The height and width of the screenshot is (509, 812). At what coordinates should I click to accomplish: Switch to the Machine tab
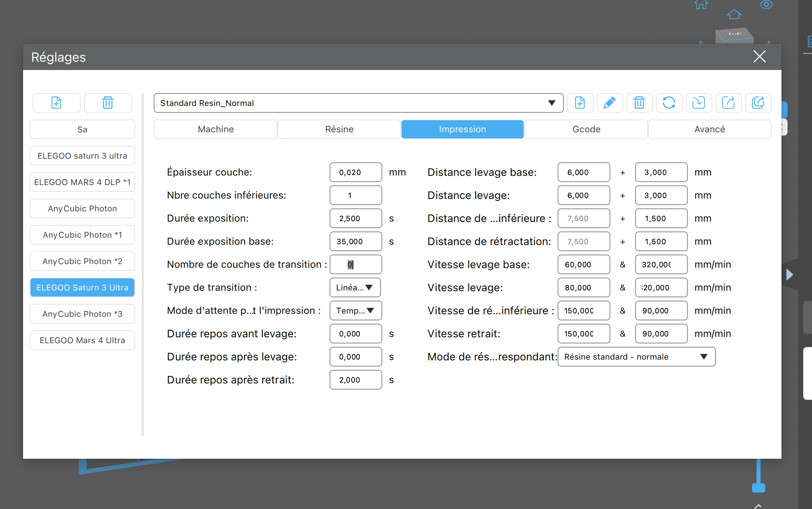216,129
